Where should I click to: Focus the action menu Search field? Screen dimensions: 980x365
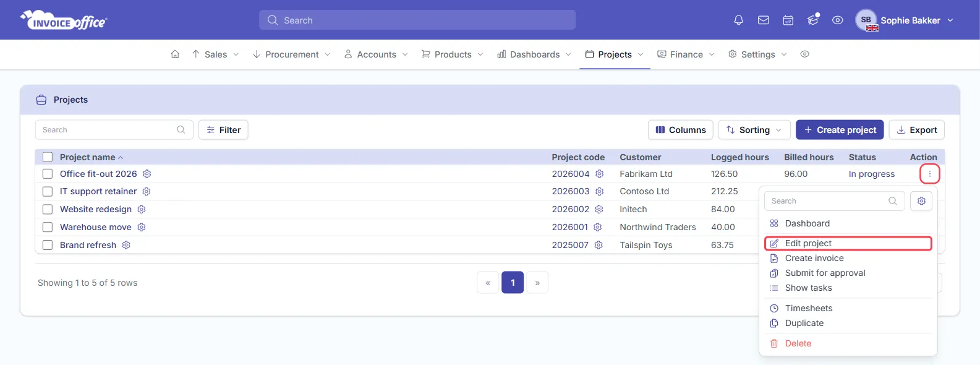tap(835, 201)
